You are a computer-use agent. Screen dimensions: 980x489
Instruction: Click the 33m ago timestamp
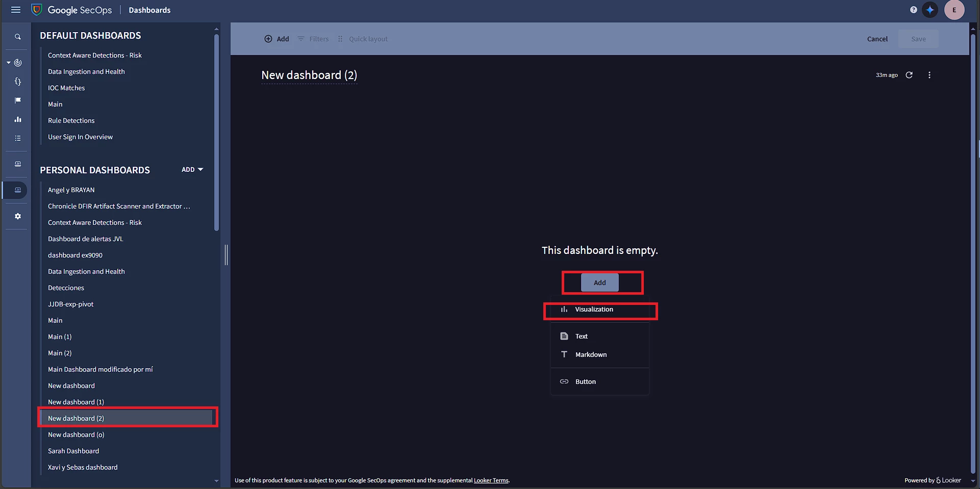click(887, 75)
